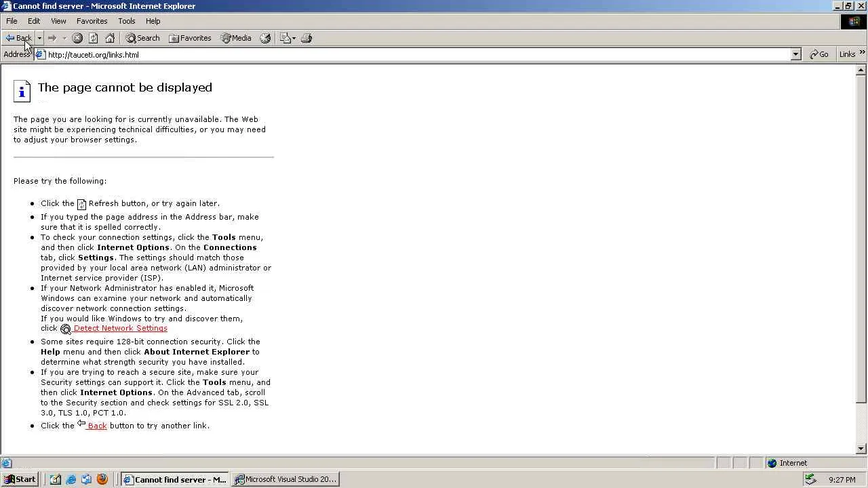The width and height of the screenshot is (868, 488).
Task: Open the Favorites menu in menu bar
Action: [92, 21]
